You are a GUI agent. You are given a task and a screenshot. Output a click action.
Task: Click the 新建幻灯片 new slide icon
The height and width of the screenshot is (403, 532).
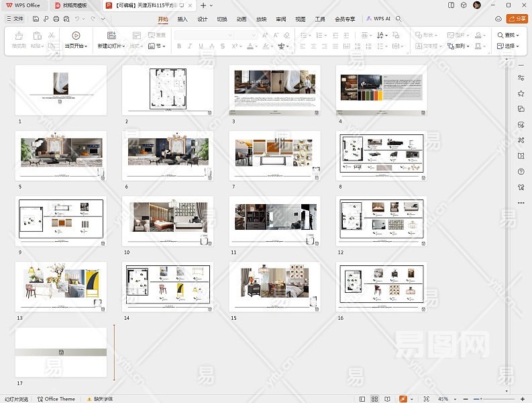pos(111,35)
